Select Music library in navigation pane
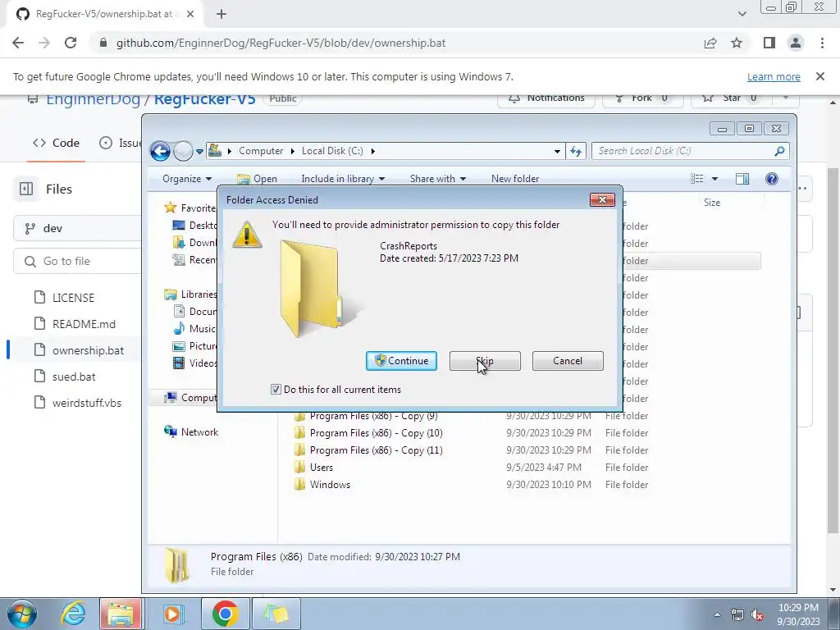This screenshot has width=840, height=630. pyautogui.click(x=194, y=329)
